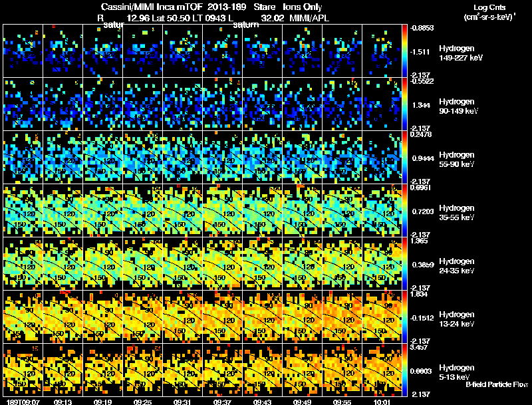Click the radial distance value '12.96'

(x=138, y=19)
